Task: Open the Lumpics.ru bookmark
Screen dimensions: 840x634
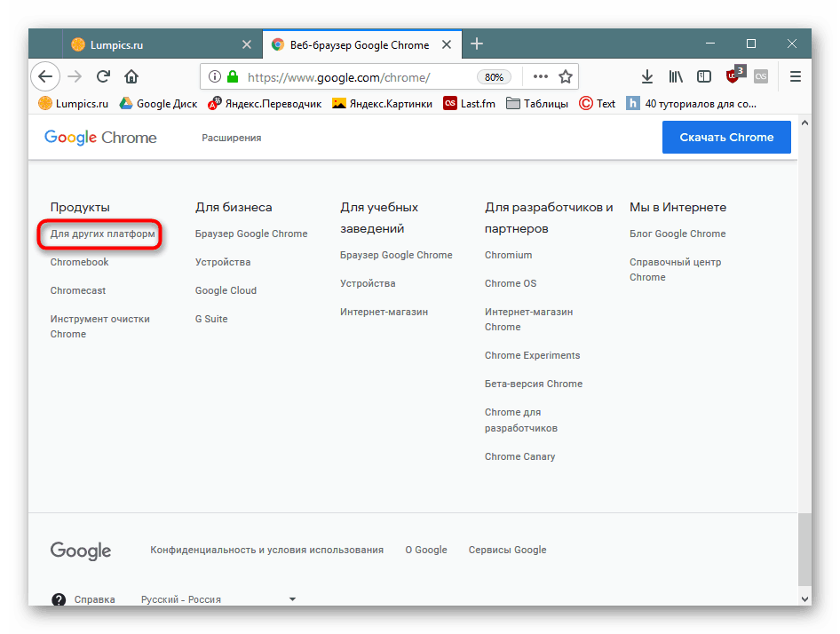Action: point(74,103)
